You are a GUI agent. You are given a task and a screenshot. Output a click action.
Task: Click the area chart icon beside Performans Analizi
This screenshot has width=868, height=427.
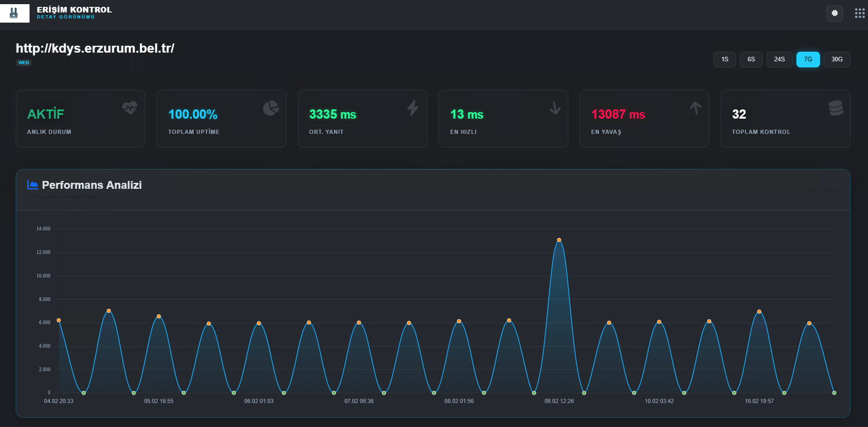click(32, 185)
